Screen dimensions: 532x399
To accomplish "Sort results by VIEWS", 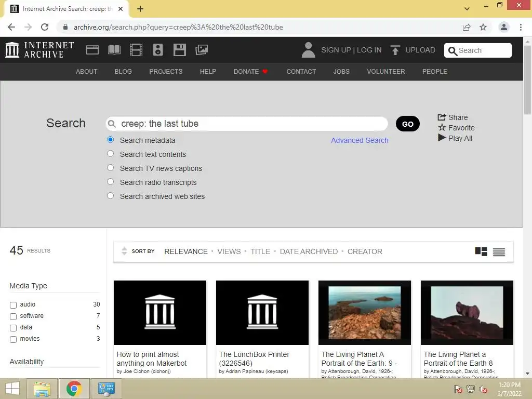I will click(x=229, y=251).
